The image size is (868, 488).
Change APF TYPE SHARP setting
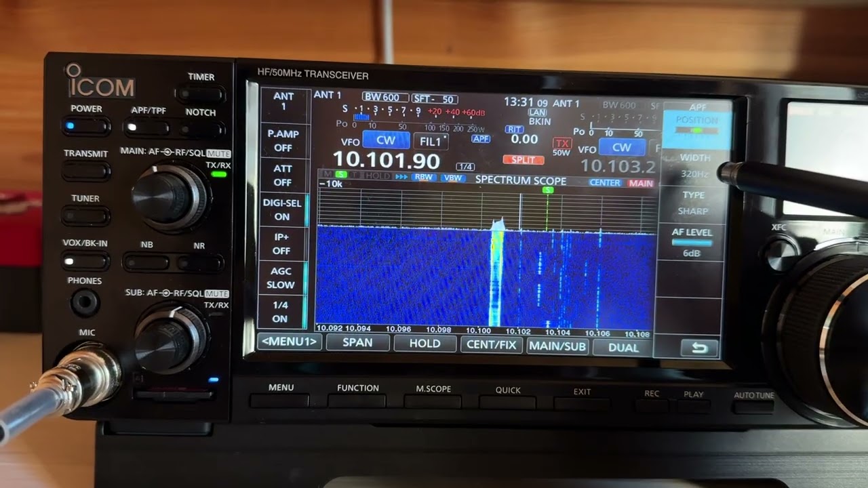click(694, 203)
